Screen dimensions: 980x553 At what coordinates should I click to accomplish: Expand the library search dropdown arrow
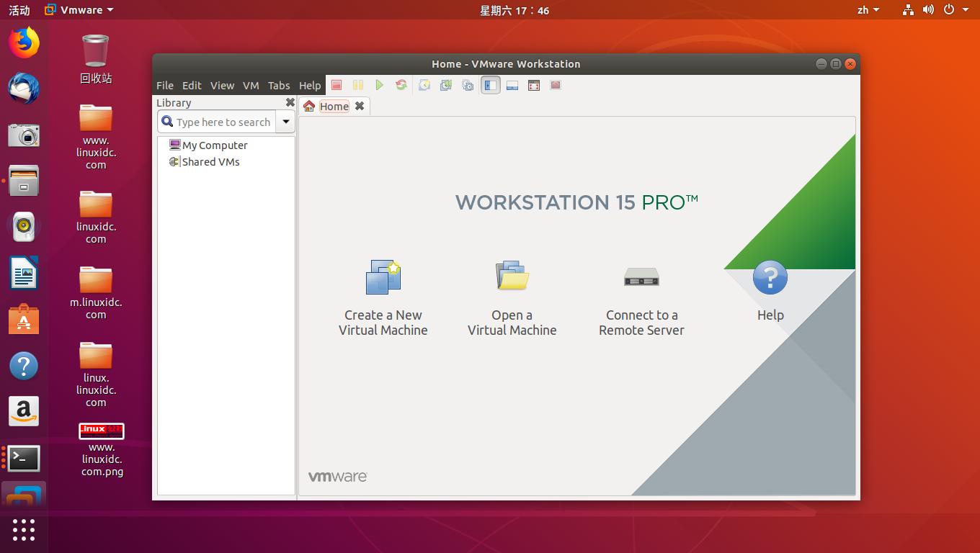click(286, 122)
